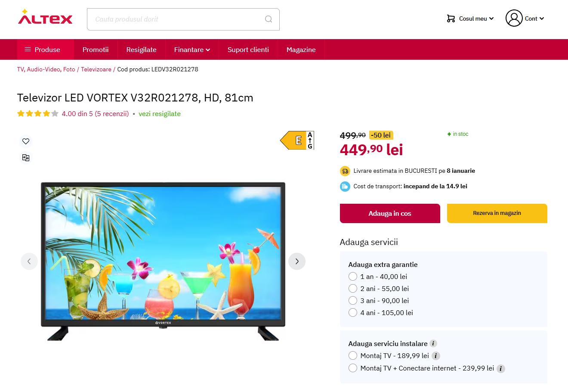Click the compare products icon
The image size is (568, 392).
(26, 158)
